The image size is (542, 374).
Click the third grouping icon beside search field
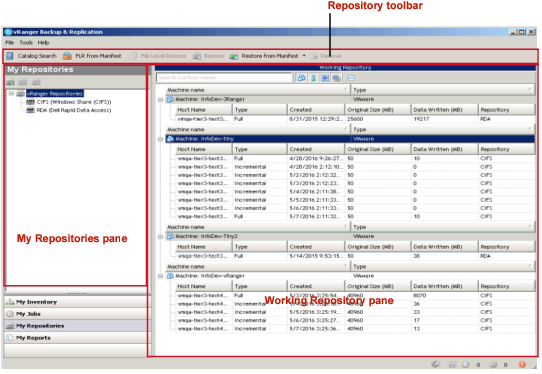point(325,78)
